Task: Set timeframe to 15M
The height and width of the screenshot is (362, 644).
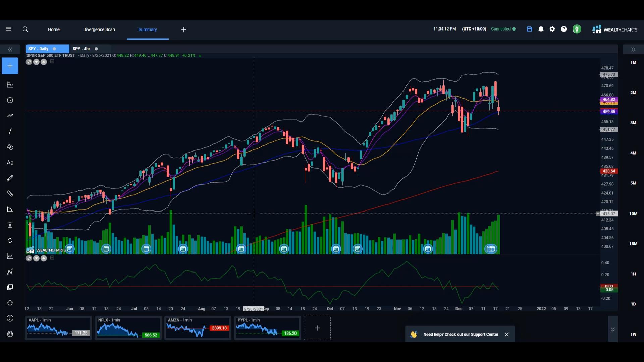Action: [x=633, y=244]
